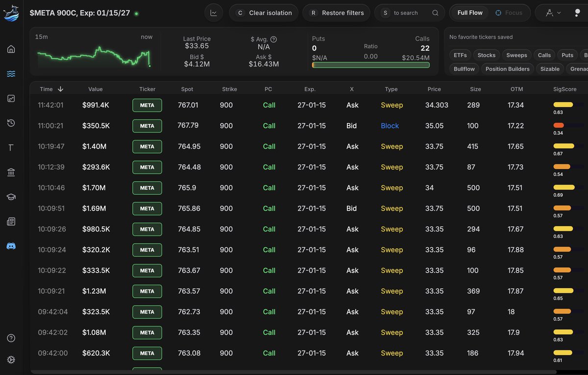Click META ticker badge in 11:00:21 row
Image resolution: width=588 pixels, height=375 pixels.
pyautogui.click(x=147, y=126)
